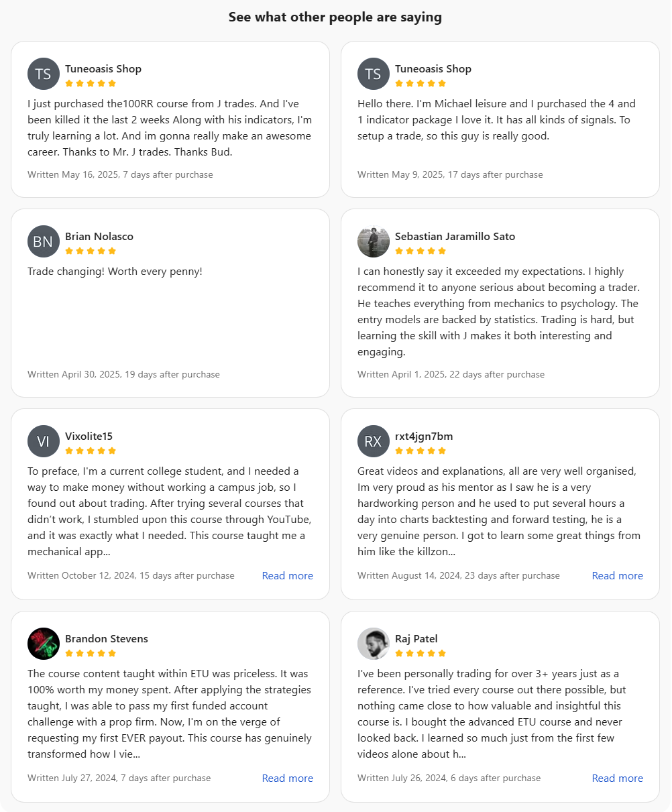672x812 pixels.
Task: Expand Vixolite15's review with Read more
Action: [287, 576]
